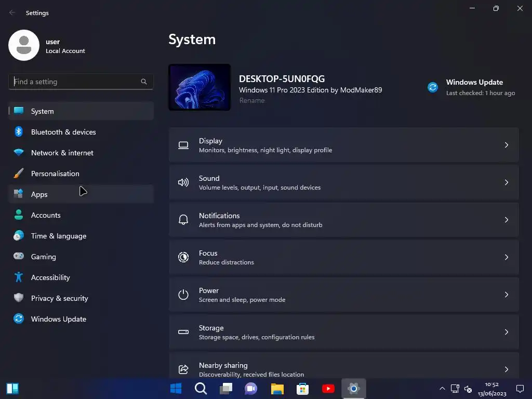532x399 pixels.
Task: Click 'Last checked: 1 hour ago' text
Action: 481,93
